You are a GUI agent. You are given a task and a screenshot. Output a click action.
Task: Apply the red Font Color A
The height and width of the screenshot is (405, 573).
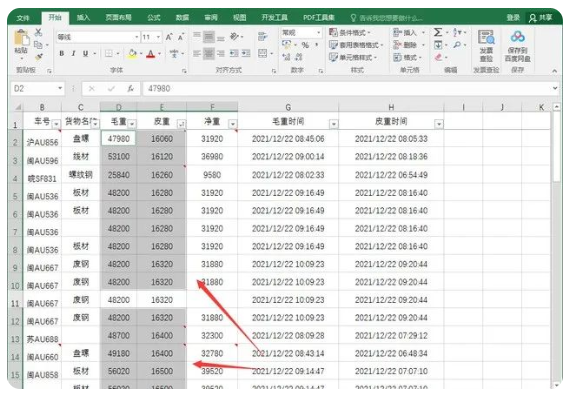pyautogui.click(x=151, y=54)
